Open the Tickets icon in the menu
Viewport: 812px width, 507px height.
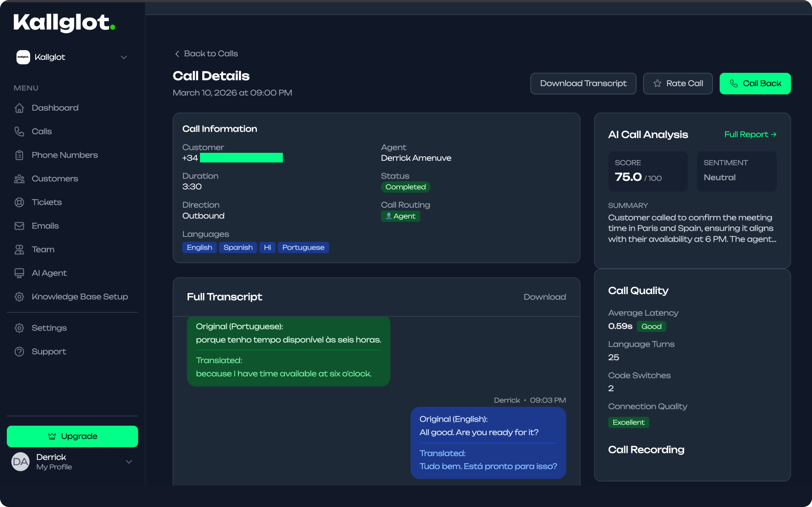[19, 202]
